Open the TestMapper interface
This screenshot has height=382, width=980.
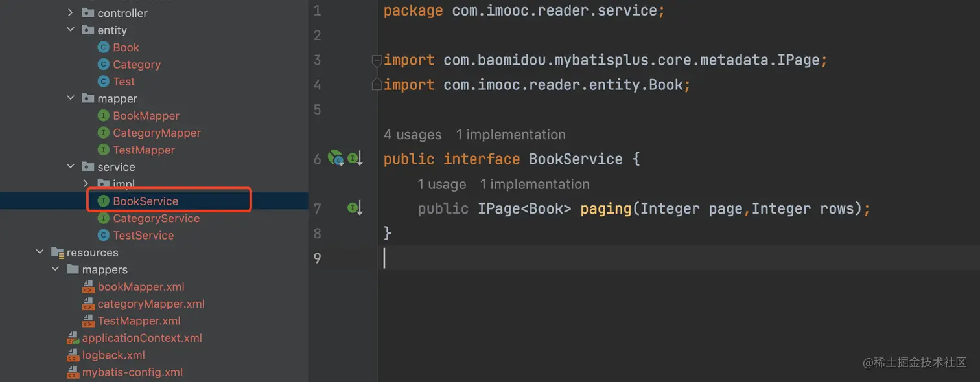coord(144,150)
